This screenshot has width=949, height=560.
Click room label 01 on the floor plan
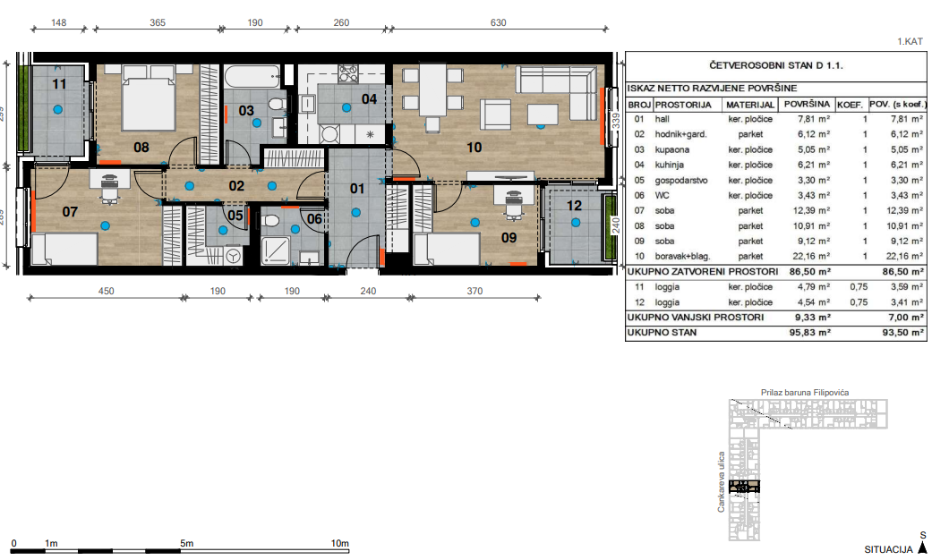(357, 189)
